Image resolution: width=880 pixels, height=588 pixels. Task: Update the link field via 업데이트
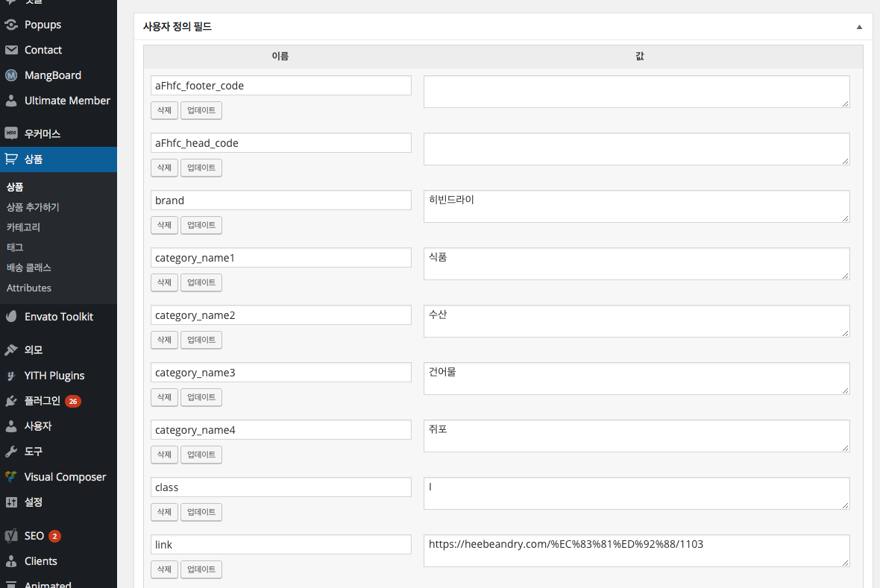(201, 569)
